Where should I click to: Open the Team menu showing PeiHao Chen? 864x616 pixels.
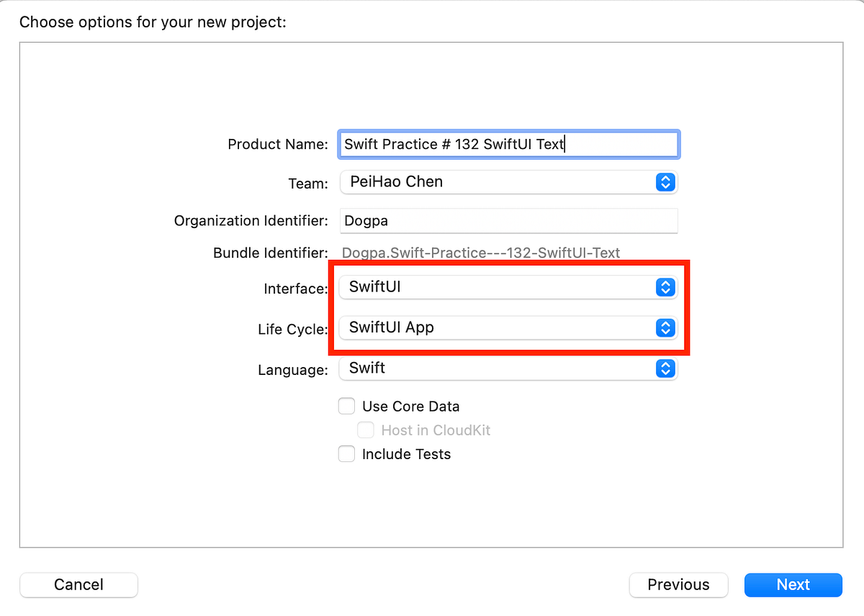pos(497,182)
